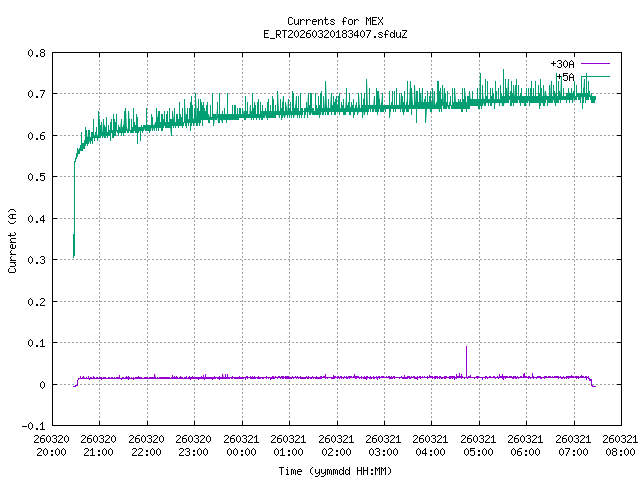Viewport: 640px width, 480px height.
Task: Click the 260321 08:00 x-axis tick label
Action: point(620,445)
